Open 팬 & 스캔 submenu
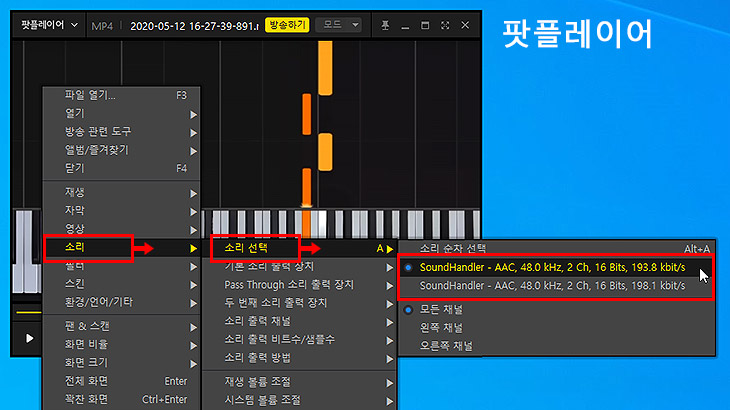Screen dimensions: 730x410 [122, 327]
